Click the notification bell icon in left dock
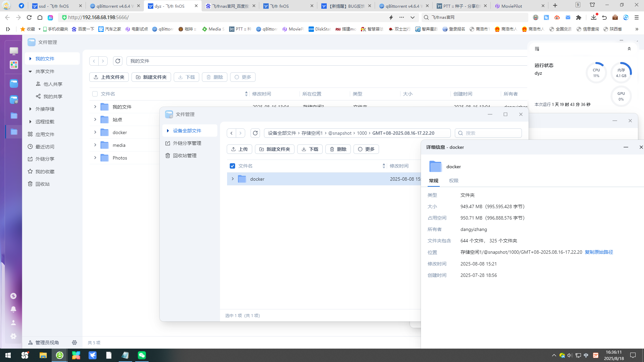The width and height of the screenshot is (644, 362). coord(13,309)
